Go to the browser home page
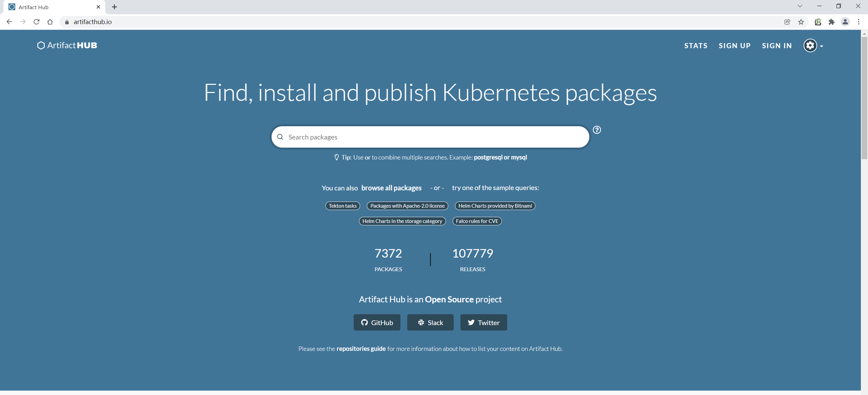 (x=50, y=22)
